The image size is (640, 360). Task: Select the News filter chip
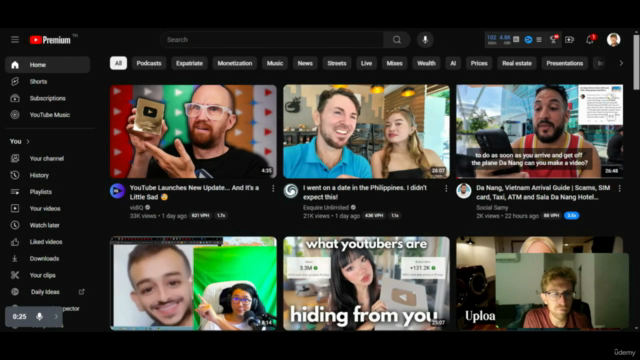(305, 63)
